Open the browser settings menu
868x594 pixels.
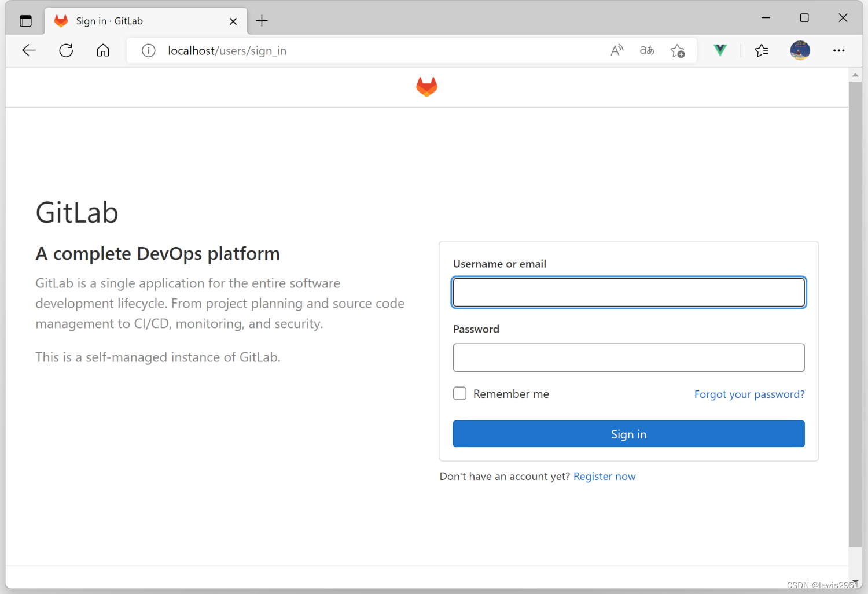coord(838,50)
